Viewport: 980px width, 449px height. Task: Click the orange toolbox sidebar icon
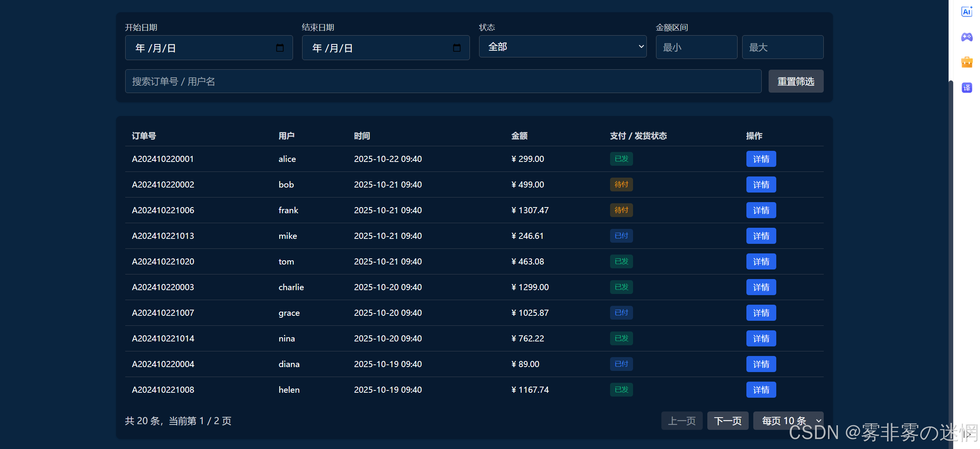[967, 62]
